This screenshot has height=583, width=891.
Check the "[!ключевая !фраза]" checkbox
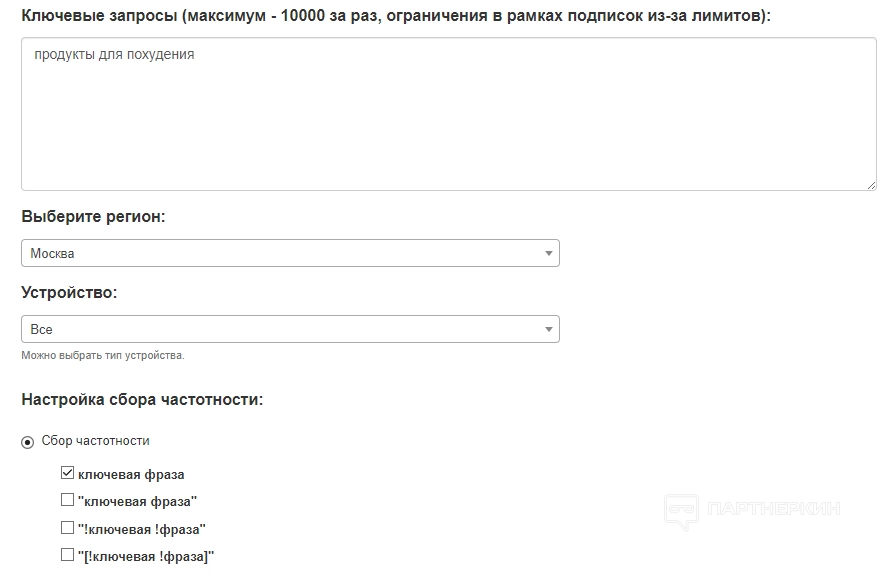[68, 555]
